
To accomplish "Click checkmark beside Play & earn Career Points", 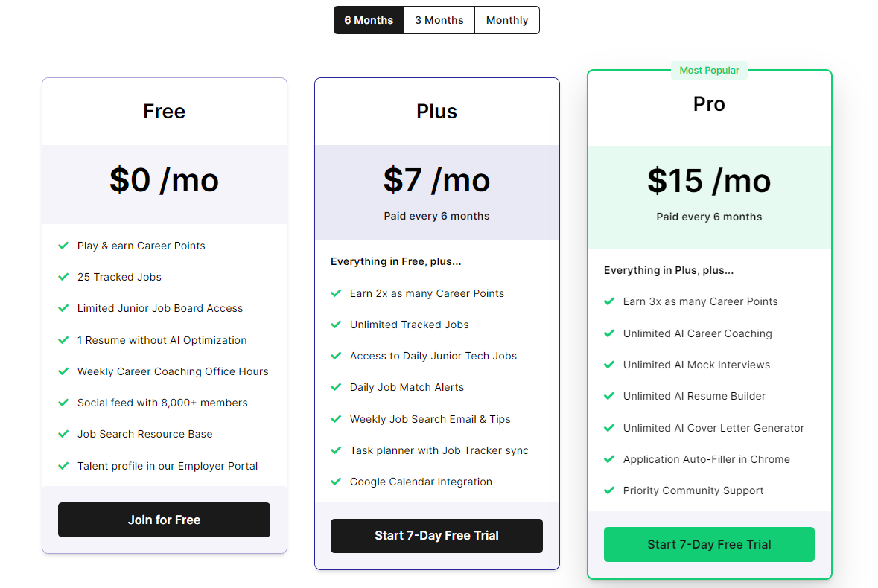I will click(x=63, y=246).
